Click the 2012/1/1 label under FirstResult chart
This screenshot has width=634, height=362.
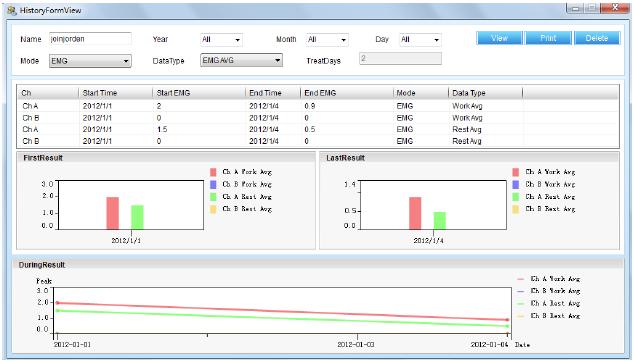click(127, 241)
